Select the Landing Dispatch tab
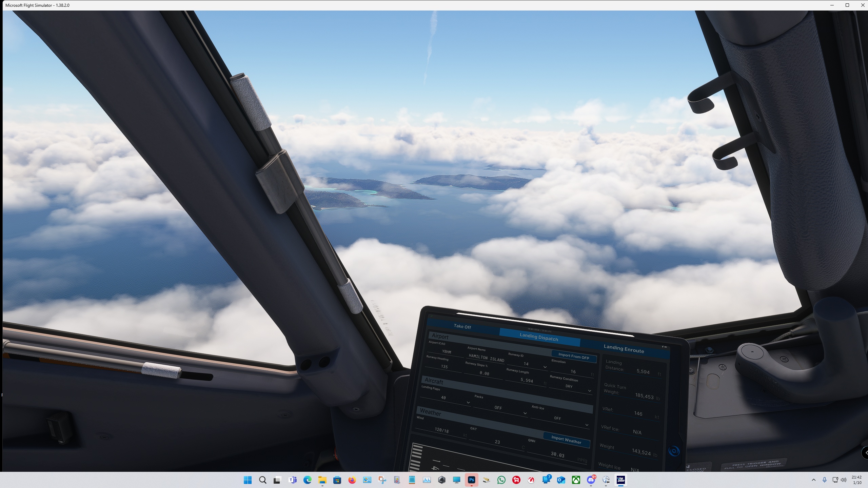This screenshot has height=488, width=868. (539, 337)
